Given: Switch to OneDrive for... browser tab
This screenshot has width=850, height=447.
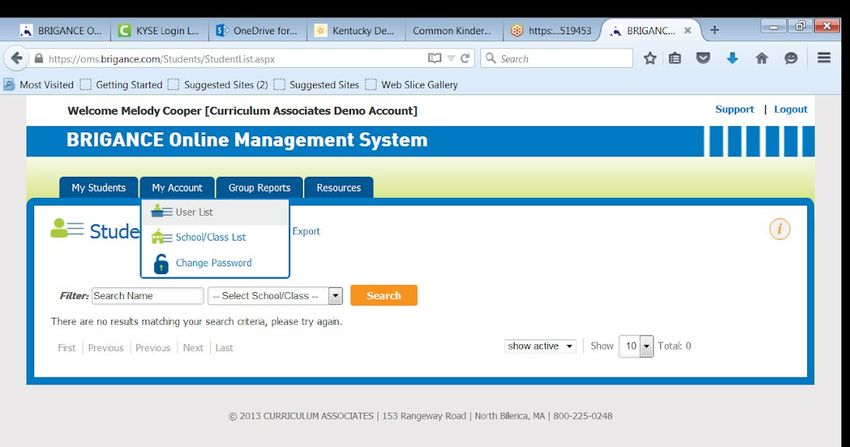Looking at the screenshot, I should 257,31.
